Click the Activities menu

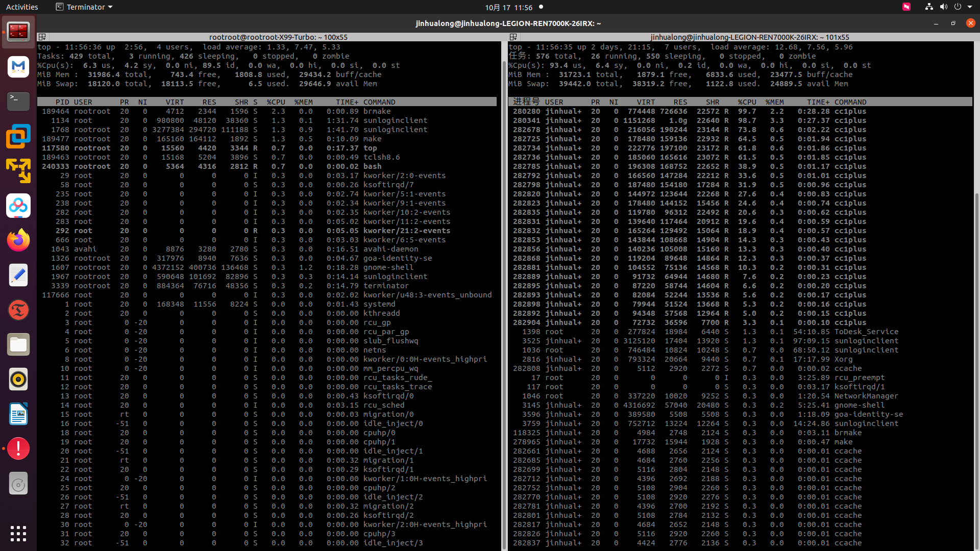point(22,7)
